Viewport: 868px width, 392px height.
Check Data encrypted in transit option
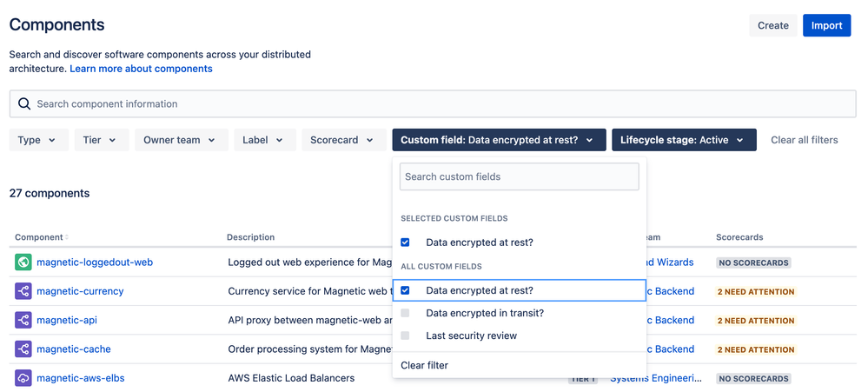click(x=405, y=313)
